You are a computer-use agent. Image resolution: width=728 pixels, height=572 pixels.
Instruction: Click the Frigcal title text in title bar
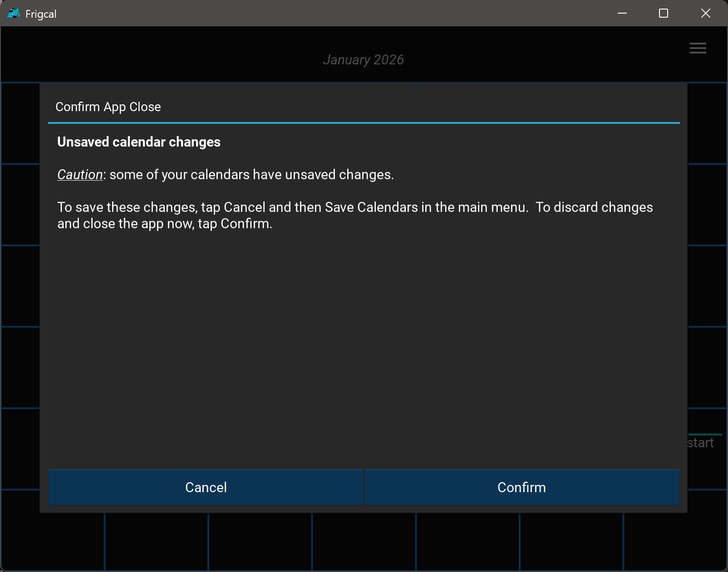pyautogui.click(x=41, y=14)
